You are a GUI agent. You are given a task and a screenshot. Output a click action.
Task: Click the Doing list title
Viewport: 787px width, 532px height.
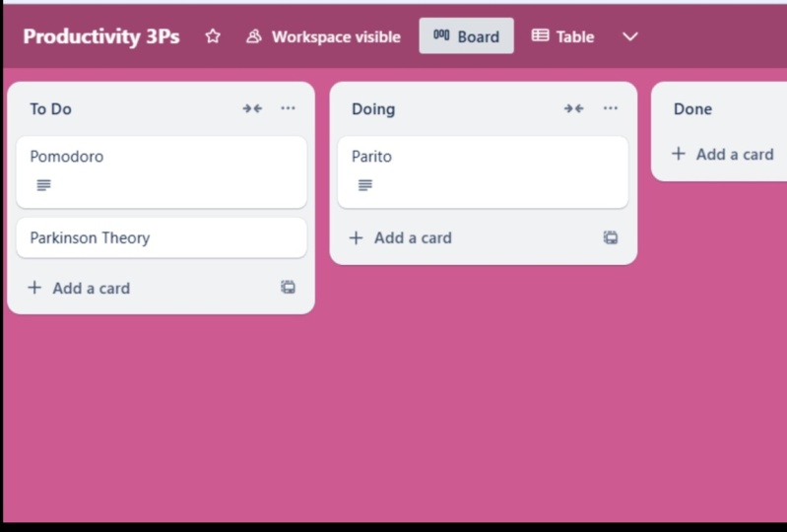(373, 109)
